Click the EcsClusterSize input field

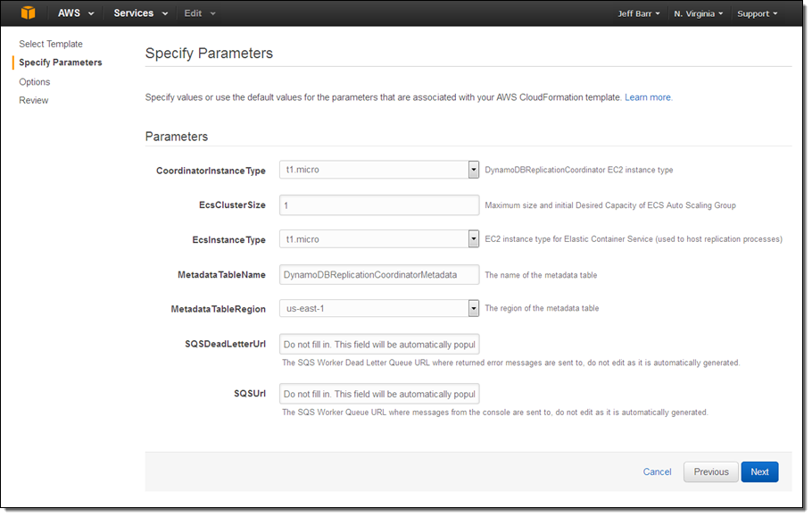pyautogui.click(x=379, y=205)
